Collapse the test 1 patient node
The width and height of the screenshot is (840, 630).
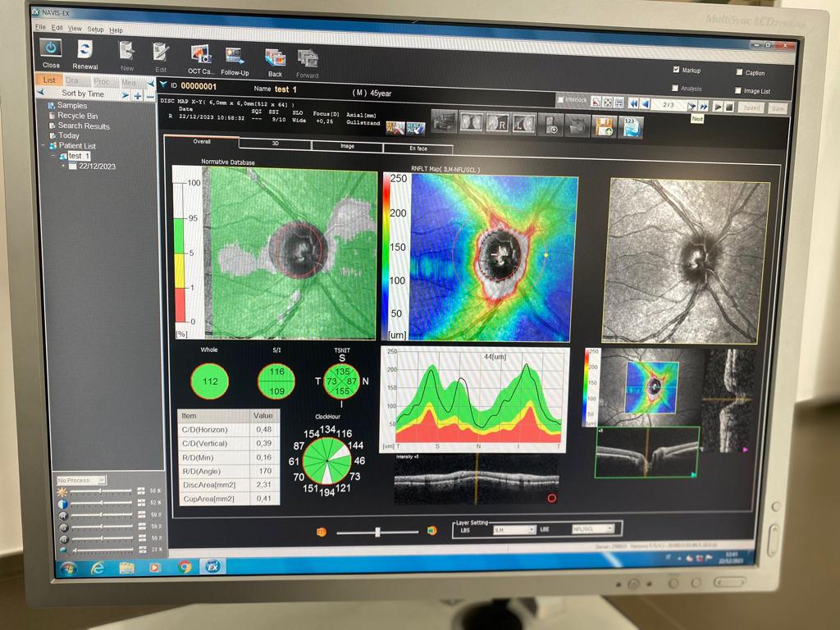[x=53, y=156]
